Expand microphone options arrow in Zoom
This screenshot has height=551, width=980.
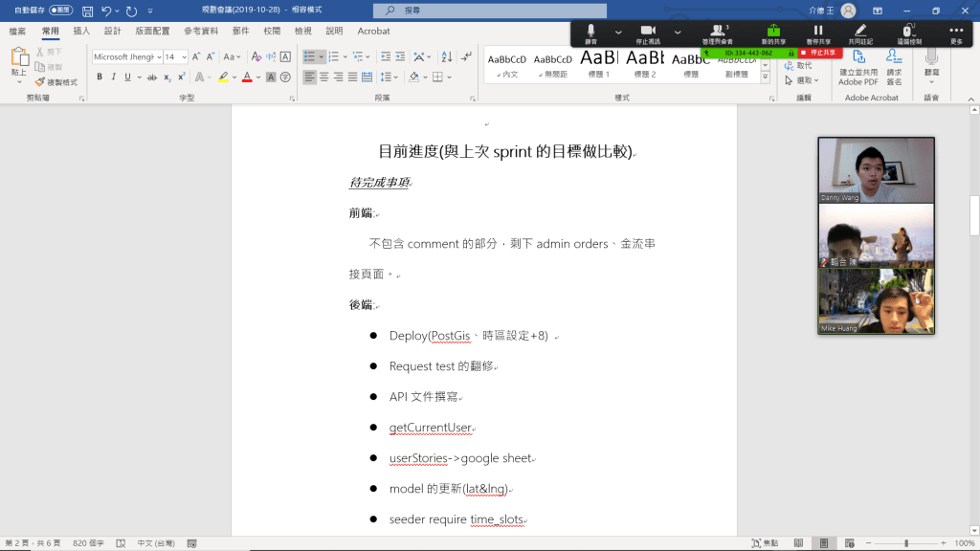(x=618, y=33)
